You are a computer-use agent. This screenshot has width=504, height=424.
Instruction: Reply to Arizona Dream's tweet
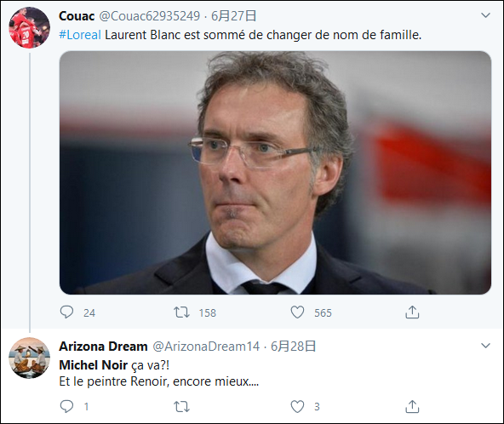pos(66,406)
